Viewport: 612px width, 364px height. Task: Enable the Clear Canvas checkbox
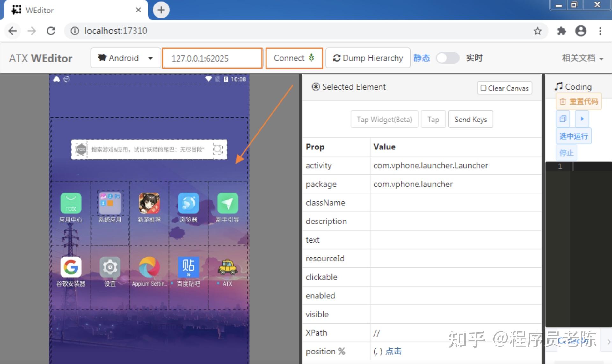[x=483, y=88]
